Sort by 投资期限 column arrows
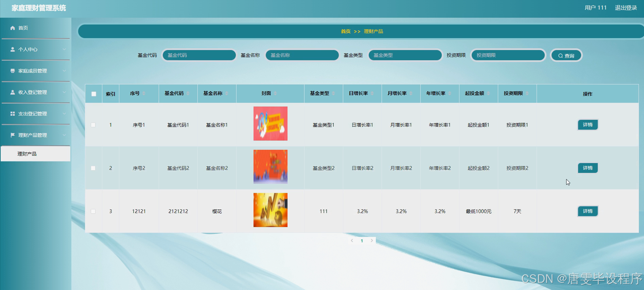Viewport: 644px width, 290px height. (x=527, y=93)
